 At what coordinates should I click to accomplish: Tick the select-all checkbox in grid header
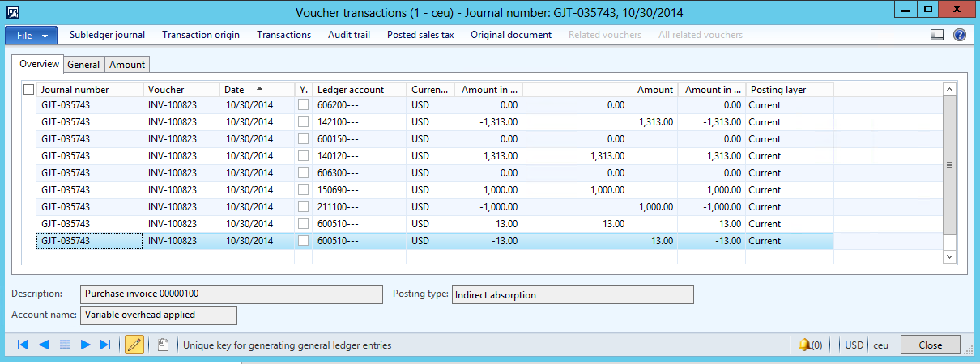pyautogui.click(x=29, y=90)
